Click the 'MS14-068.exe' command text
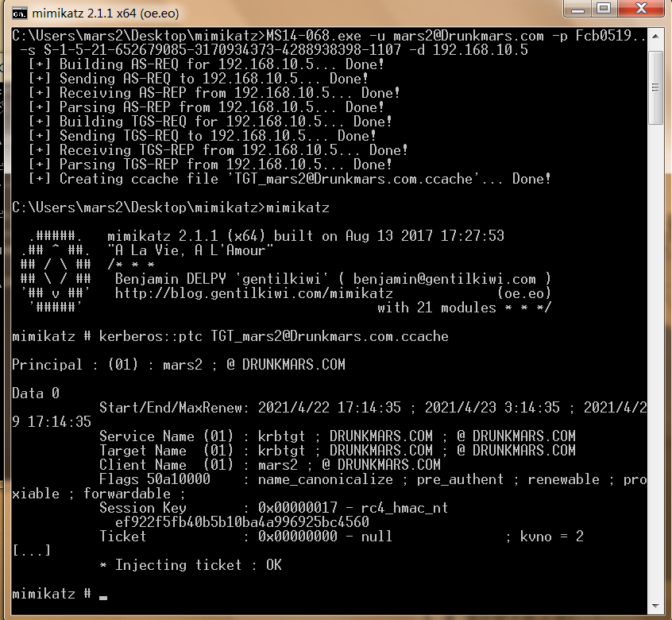Image resolution: width=672 pixels, height=620 pixels. point(313,36)
